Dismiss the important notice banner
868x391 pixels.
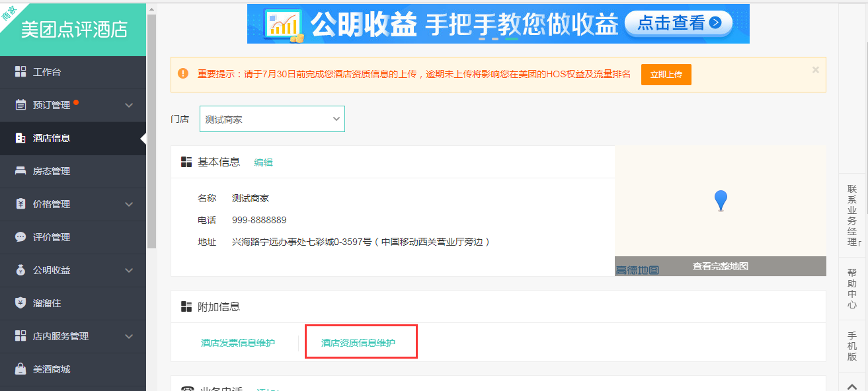[x=815, y=69]
